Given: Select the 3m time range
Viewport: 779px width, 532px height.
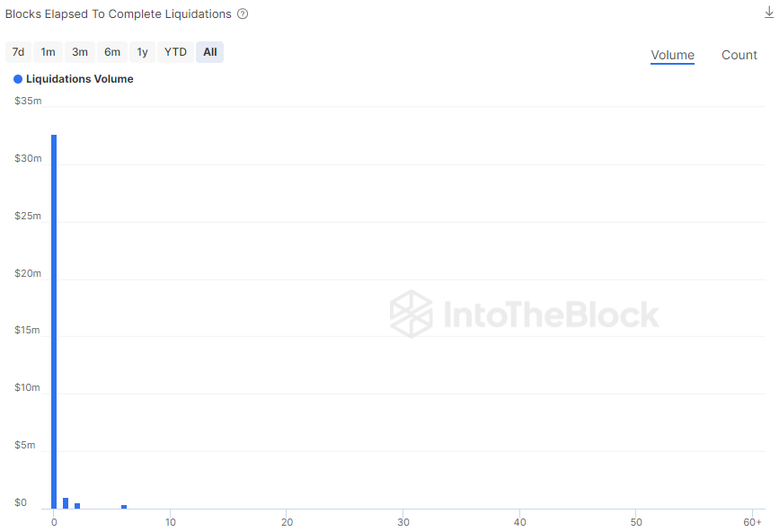Looking at the screenshot, I should [80, 52].
